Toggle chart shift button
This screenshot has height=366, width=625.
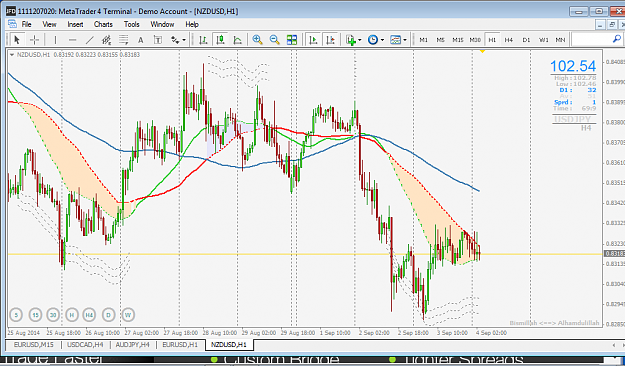tap(330, 39)
